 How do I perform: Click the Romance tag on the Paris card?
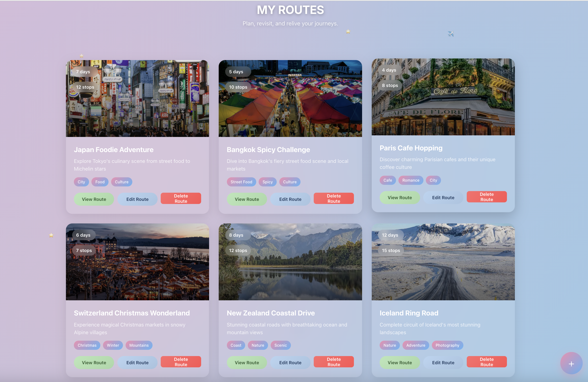click(410, 180)
